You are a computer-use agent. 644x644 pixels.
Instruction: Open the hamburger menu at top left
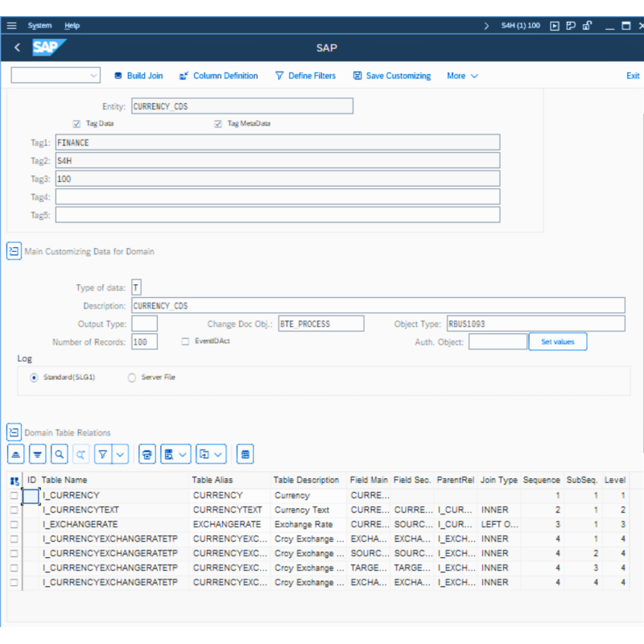[x=11, y=26]
